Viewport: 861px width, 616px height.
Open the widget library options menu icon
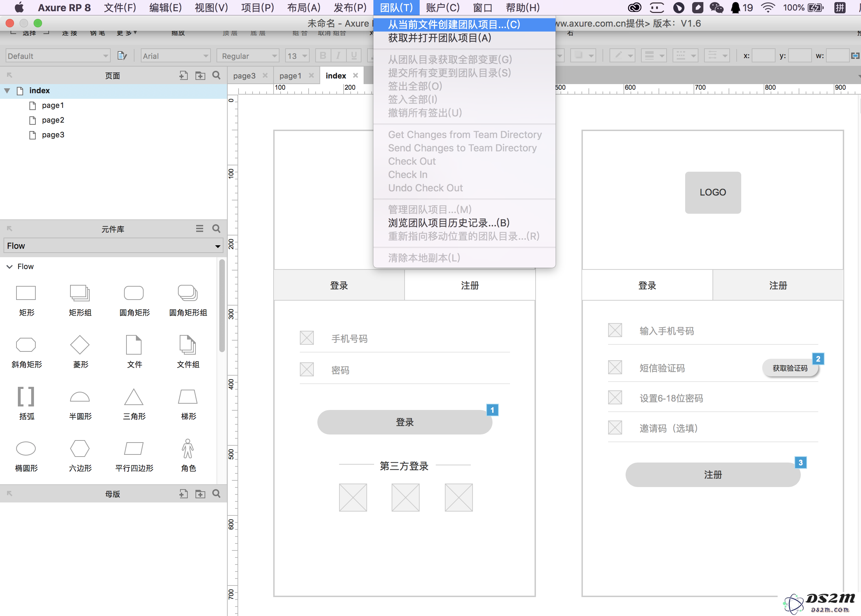pyautogui.click(x=199, y=228)
